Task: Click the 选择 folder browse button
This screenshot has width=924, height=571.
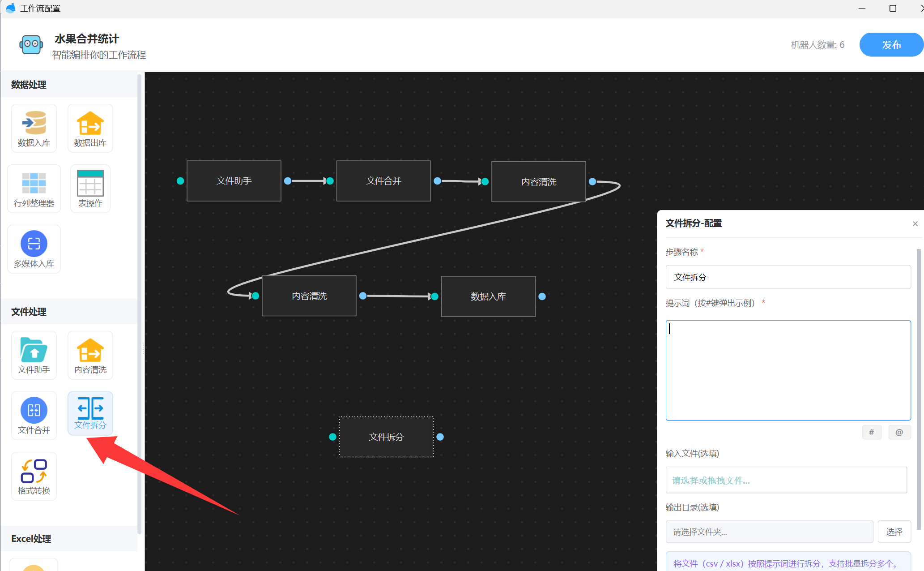Action: pyautogui.click(x=894, y=532)
